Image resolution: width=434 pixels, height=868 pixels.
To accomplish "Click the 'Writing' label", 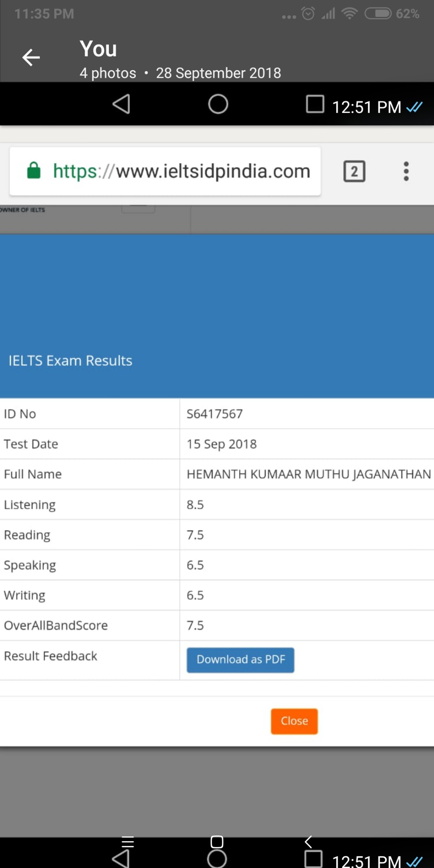I will click(x=24, y=595).
